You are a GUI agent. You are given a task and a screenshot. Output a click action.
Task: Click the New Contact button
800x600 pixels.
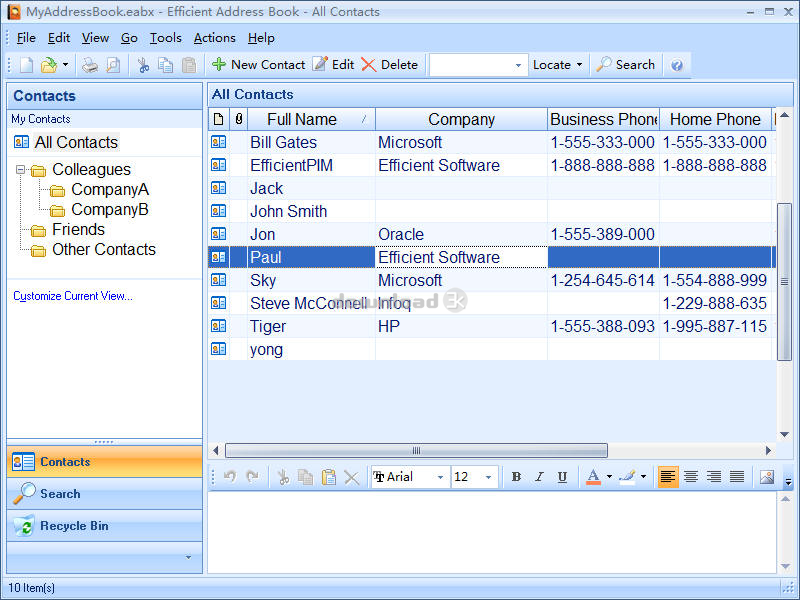pos(258,65)
